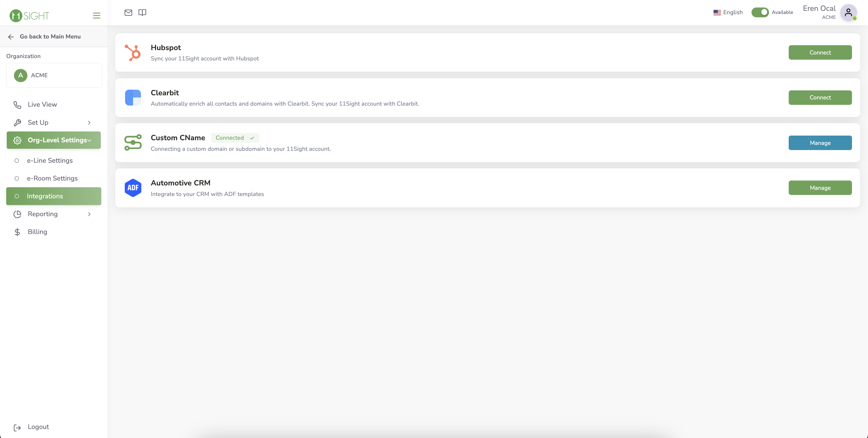The height and width of the screenshot is (438, 868).
Task: Click the Live View sidebar icon
Action: (x=17, y=105)
